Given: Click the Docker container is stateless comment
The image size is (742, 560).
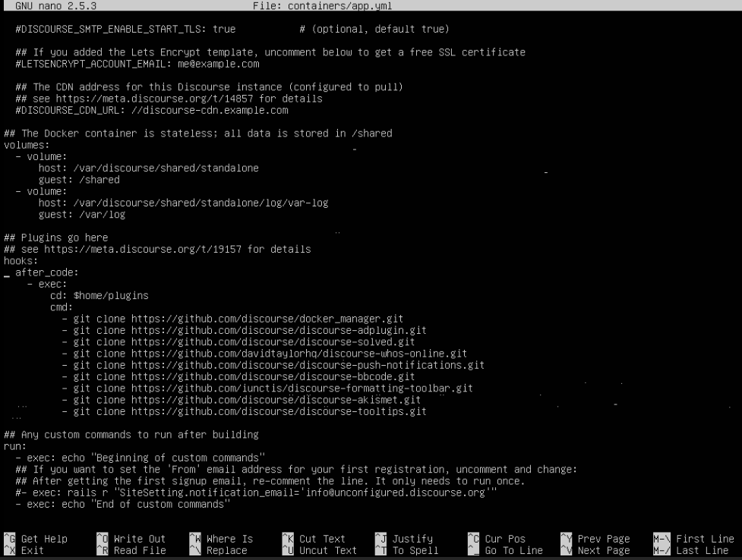Looking at the screenshot, I should coord(197,134).
